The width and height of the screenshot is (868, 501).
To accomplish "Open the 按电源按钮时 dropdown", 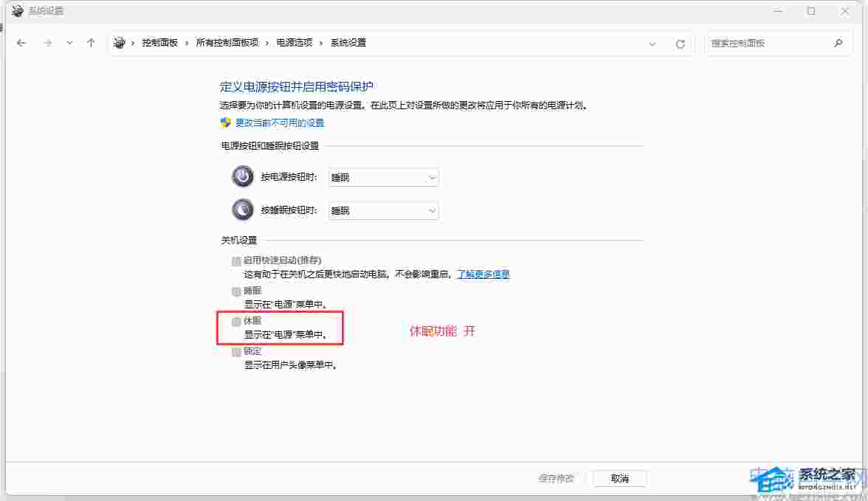I will [383, 178].
